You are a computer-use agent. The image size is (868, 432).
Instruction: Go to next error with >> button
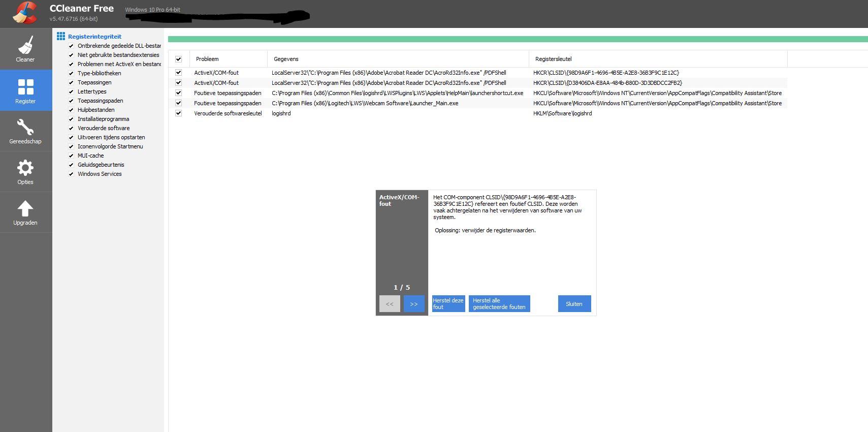(x=414, y=304)
